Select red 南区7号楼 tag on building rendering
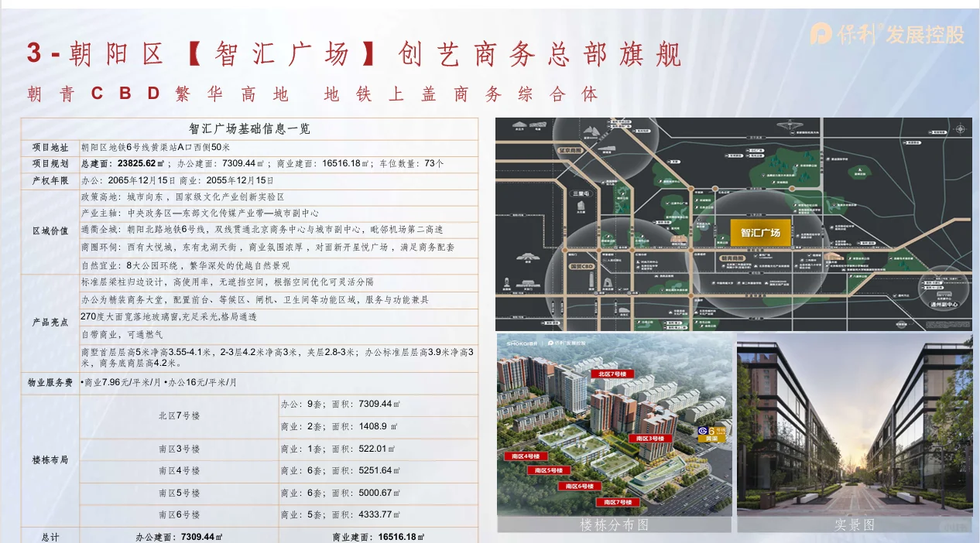 pos(617,502)
